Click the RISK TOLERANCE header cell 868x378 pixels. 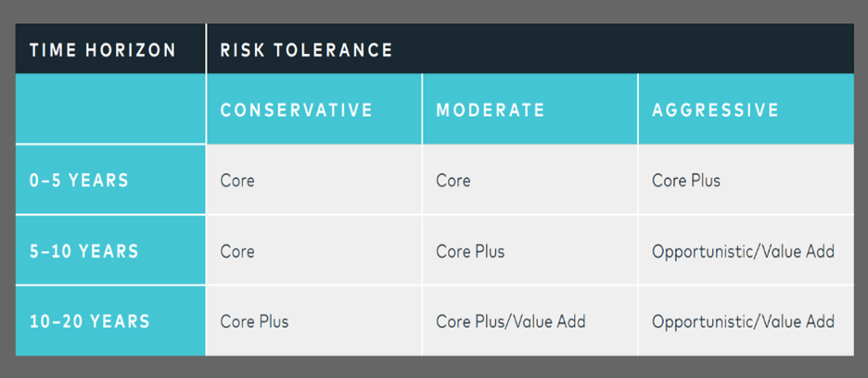(530, 49)
